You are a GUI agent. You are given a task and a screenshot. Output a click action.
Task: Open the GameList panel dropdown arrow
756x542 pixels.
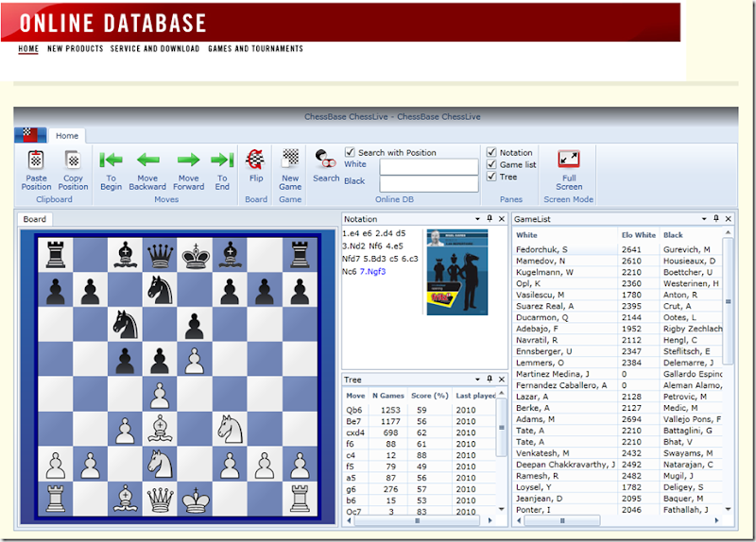704,219
